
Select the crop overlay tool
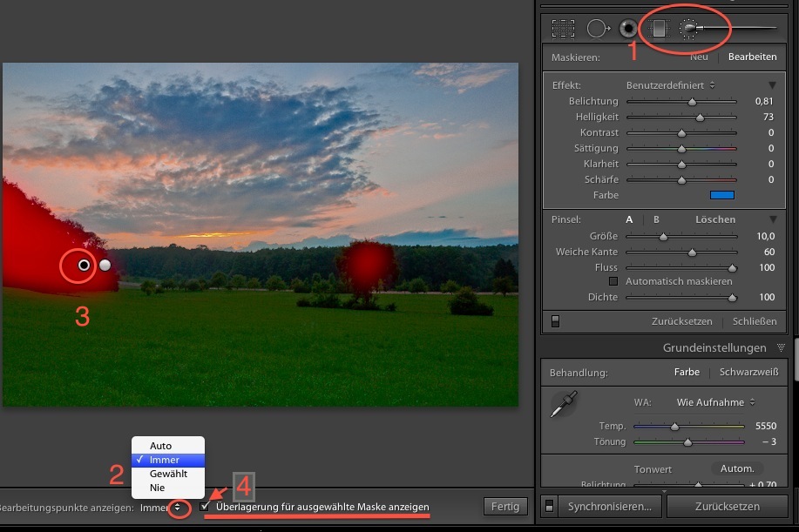pyautogui.click(x=563, y=29)
